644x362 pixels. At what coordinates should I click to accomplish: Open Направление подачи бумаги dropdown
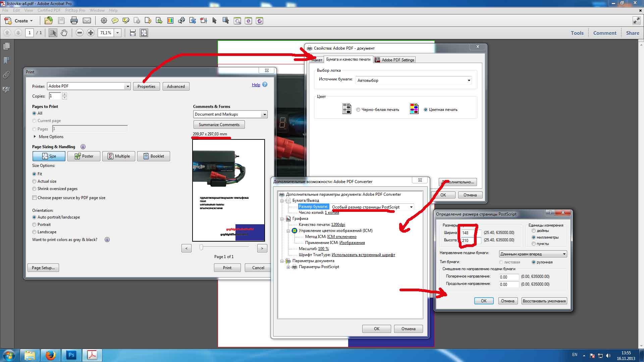(564, 254)
